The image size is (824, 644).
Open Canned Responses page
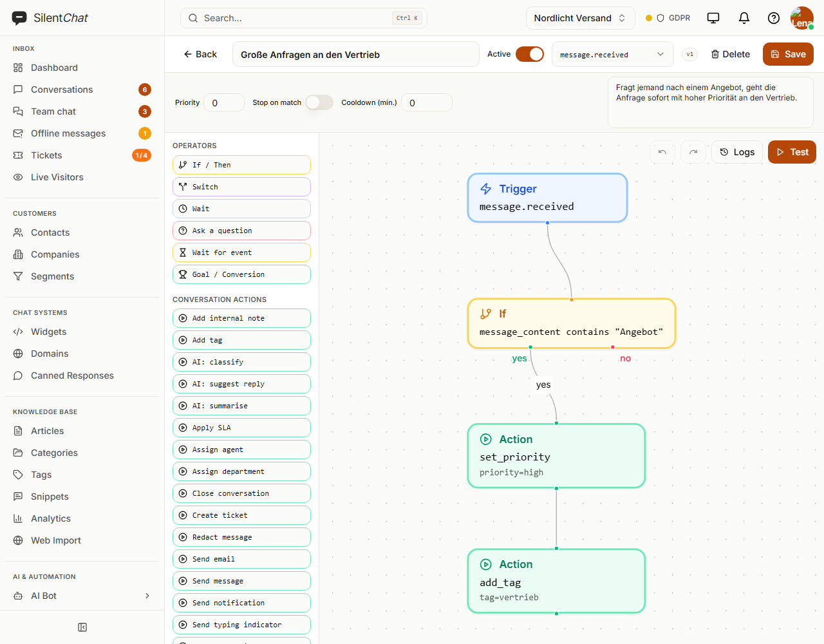[x=82, y=375]
